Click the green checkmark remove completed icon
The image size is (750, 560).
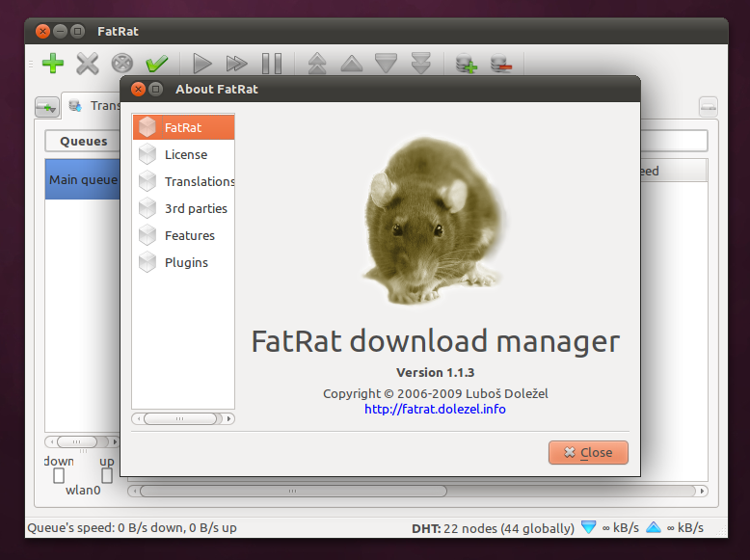[157, 63]
